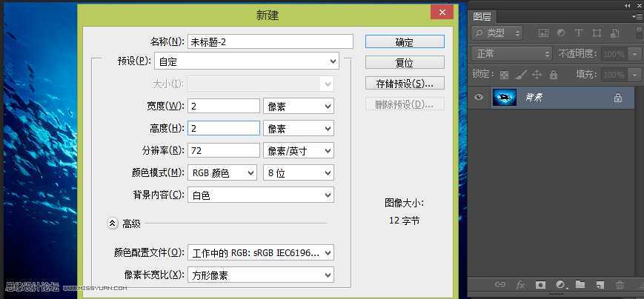644x299 pixels.
Task: Open the 背景内容 白色 dropdown
Action: tap(260, 195)
